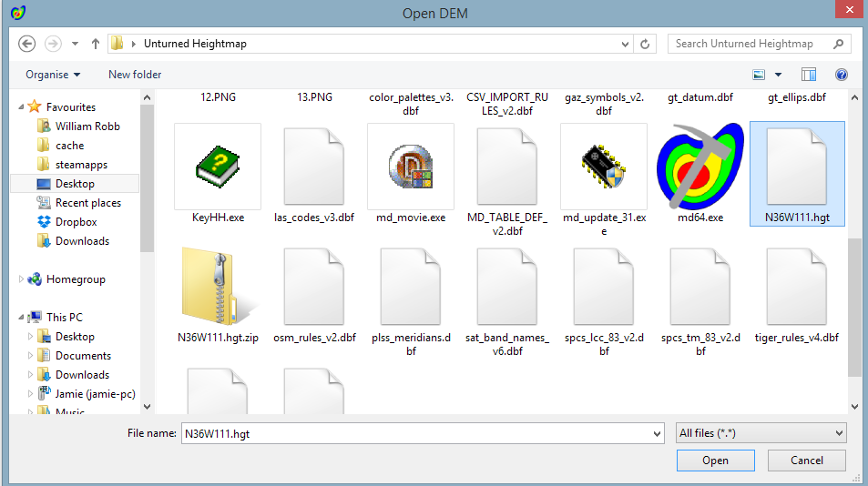Click the Open button
This screenshot has width=868, height=486.
(715, 461)
